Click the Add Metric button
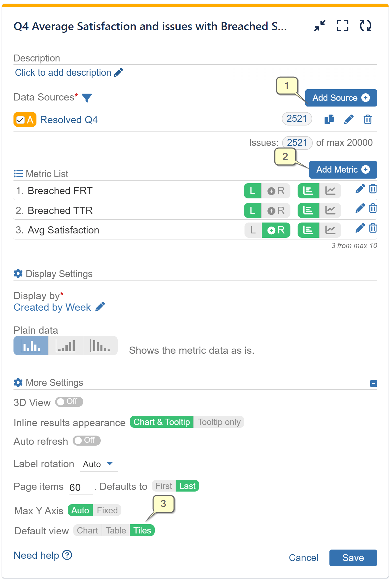392x582 pixels. (x=343, y=169)
